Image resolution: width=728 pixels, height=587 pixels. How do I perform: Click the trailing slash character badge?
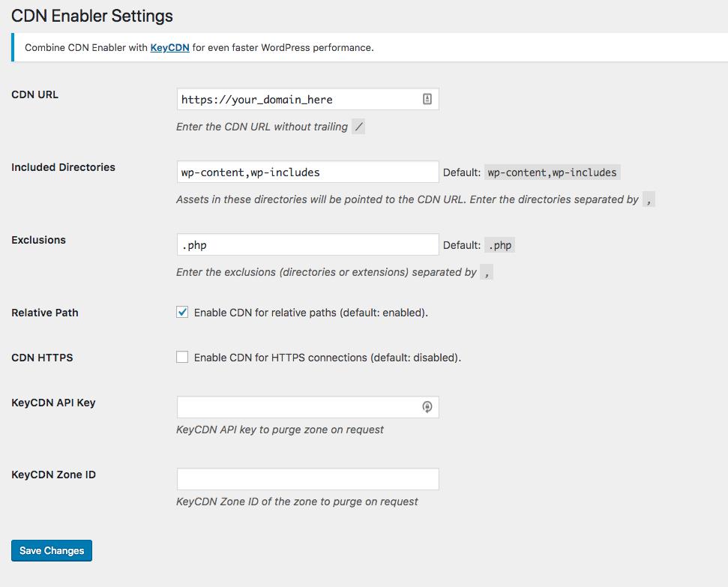[x=358, y=126]
